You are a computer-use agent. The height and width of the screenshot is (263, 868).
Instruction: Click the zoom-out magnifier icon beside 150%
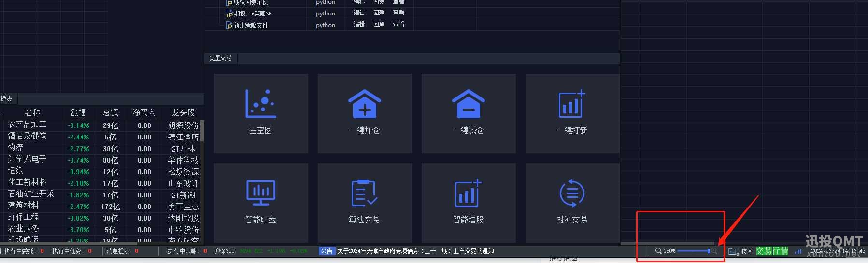point(658,251)
